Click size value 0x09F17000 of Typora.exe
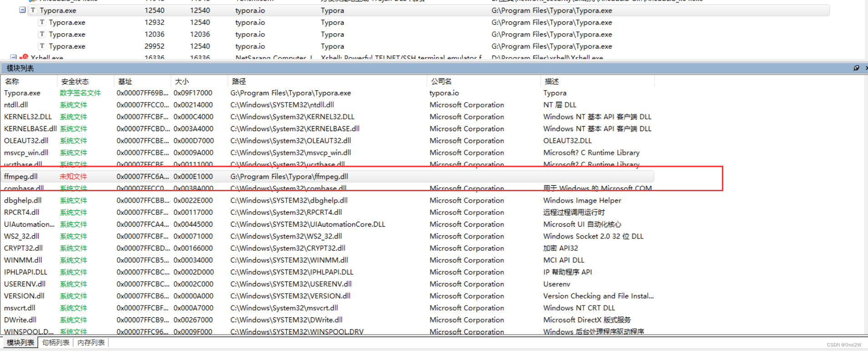 click(x=193, y=93)
